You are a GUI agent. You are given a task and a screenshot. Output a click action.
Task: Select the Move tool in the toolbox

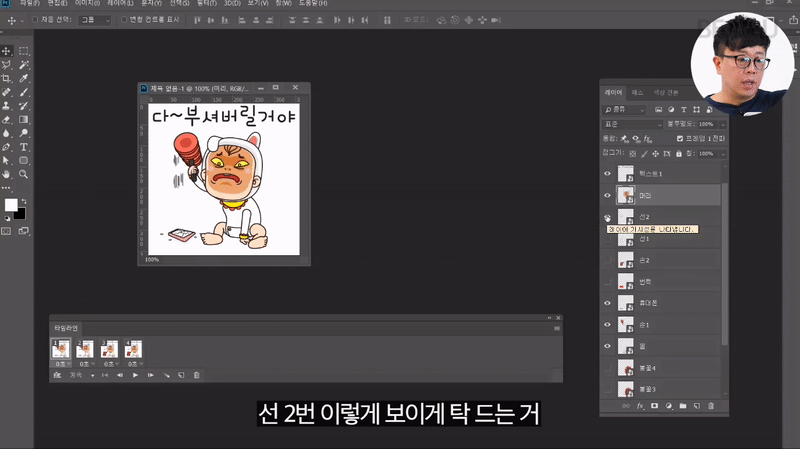click(6, 51)
